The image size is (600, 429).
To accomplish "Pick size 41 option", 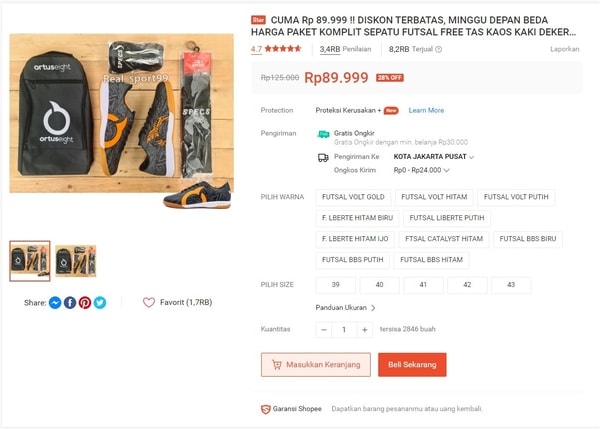I will point(423,285).
